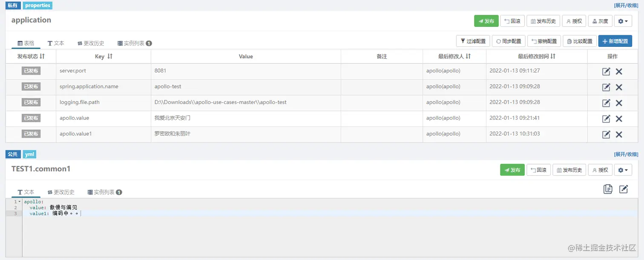Viewport: 644px width, 260px height.
Task: Click 授权 button for application namespace
Action: 574,21
